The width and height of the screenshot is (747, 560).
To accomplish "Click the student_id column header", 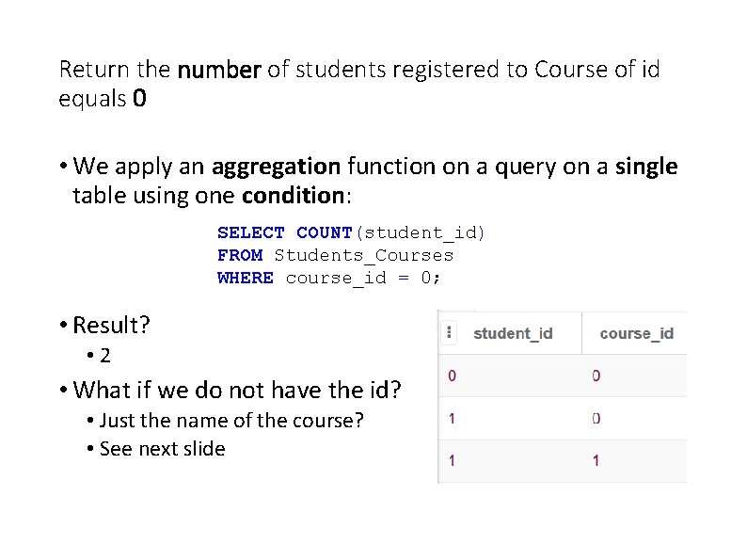I will tap(513, 333).
